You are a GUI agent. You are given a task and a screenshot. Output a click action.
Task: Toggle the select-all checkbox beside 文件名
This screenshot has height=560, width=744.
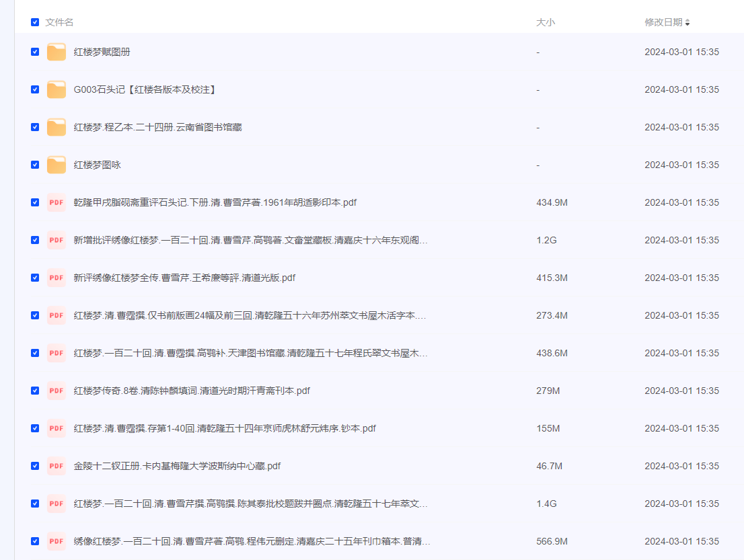coord(35,22)
